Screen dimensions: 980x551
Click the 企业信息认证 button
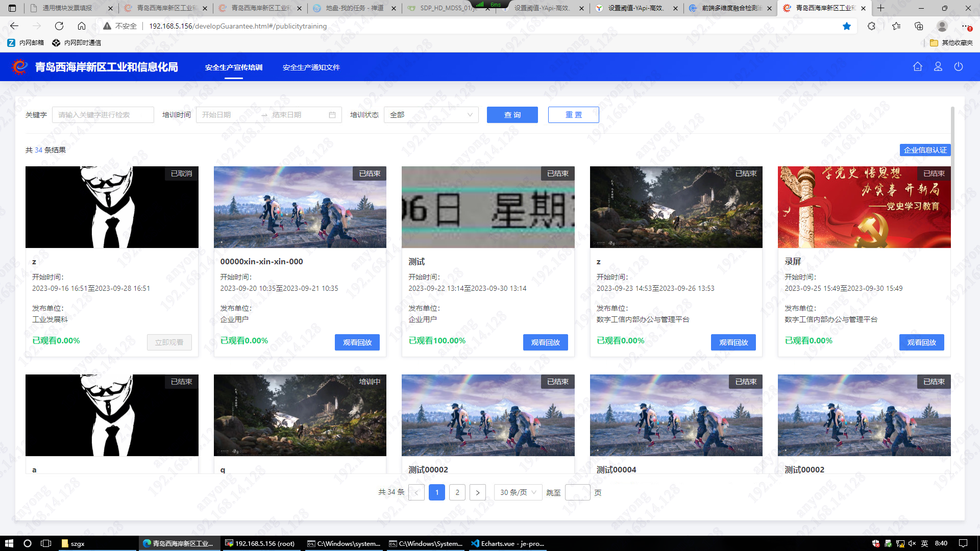[x=925, y=150]
